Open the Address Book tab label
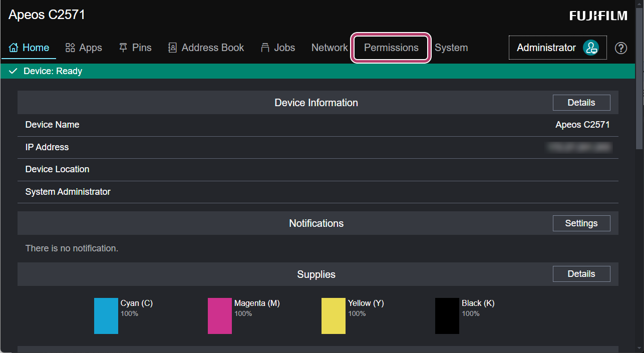The width and height of the screenshot is (644, 353). point(213,48)
